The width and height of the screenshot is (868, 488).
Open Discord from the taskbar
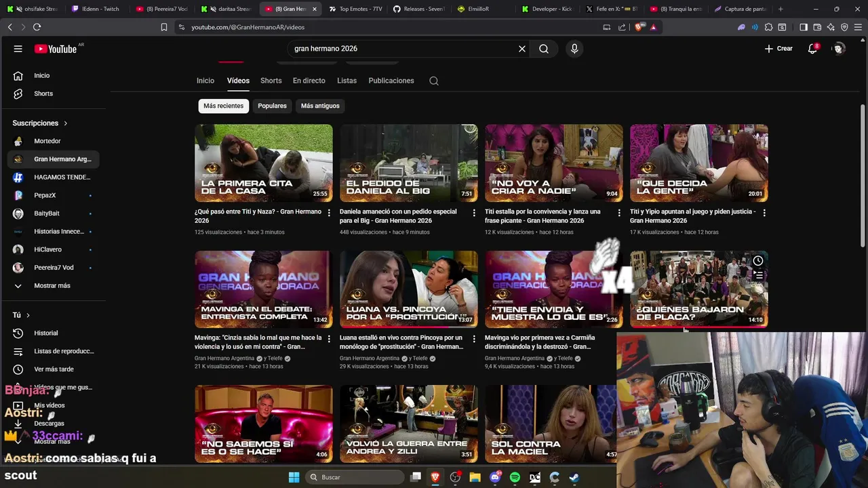(x=495, y=477)
